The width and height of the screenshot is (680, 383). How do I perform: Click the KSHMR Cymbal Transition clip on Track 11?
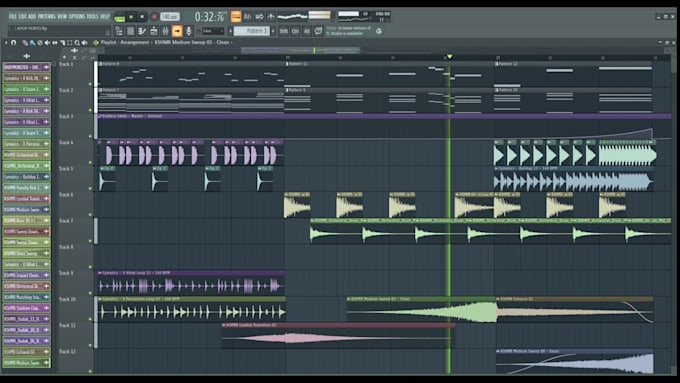pos(338,336)
